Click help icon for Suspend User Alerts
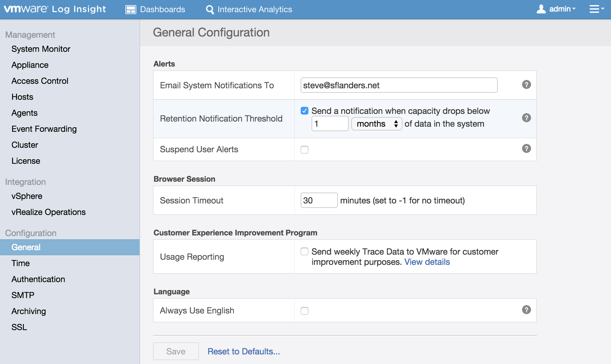 [526, 148]
